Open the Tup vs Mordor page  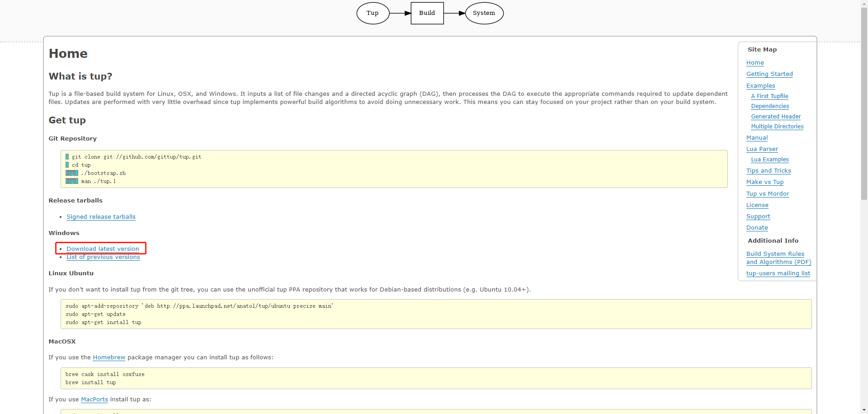768,194
